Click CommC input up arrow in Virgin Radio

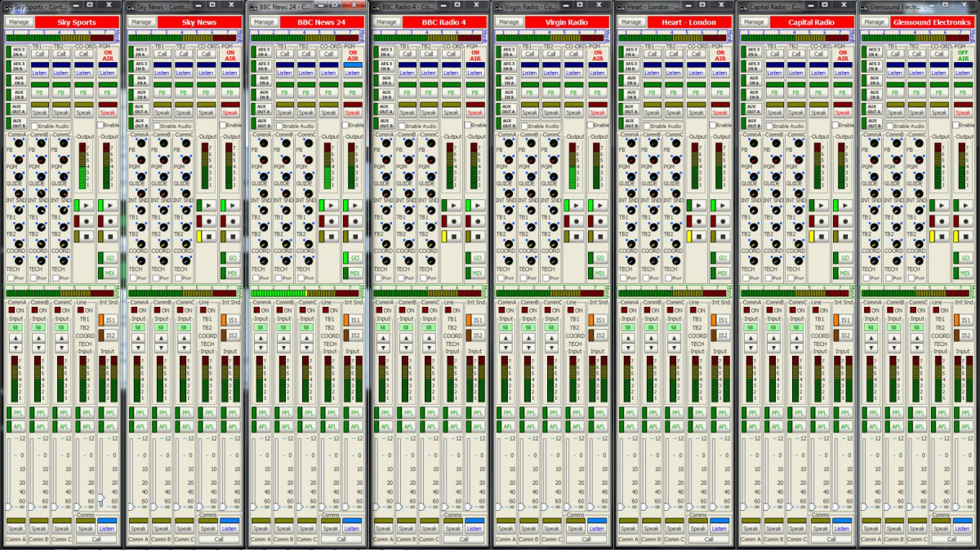(x=551, y=337)
